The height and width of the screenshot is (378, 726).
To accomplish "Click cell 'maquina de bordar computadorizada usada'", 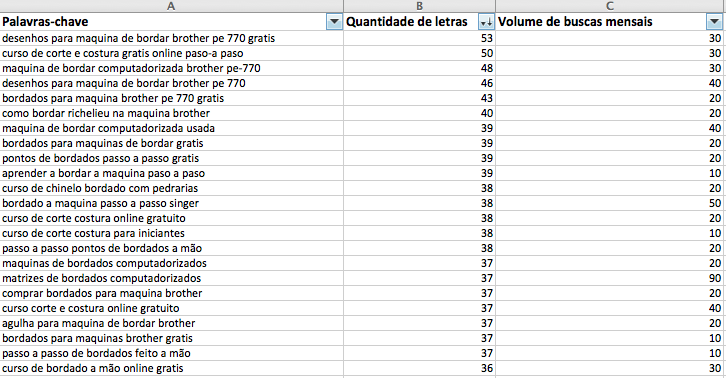I will [x=171, y=128].
